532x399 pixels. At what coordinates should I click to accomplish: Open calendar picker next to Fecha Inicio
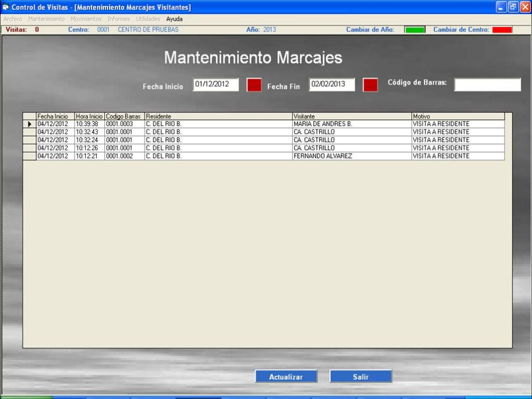pos(254,85)
